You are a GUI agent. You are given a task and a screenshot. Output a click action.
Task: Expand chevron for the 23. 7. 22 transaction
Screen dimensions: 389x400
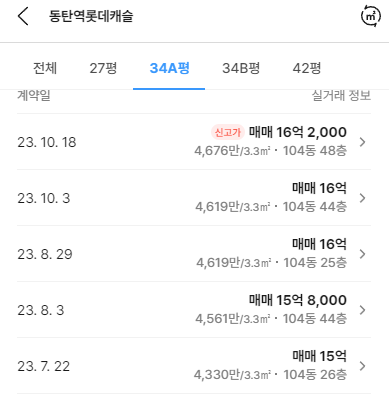point(362,366)
